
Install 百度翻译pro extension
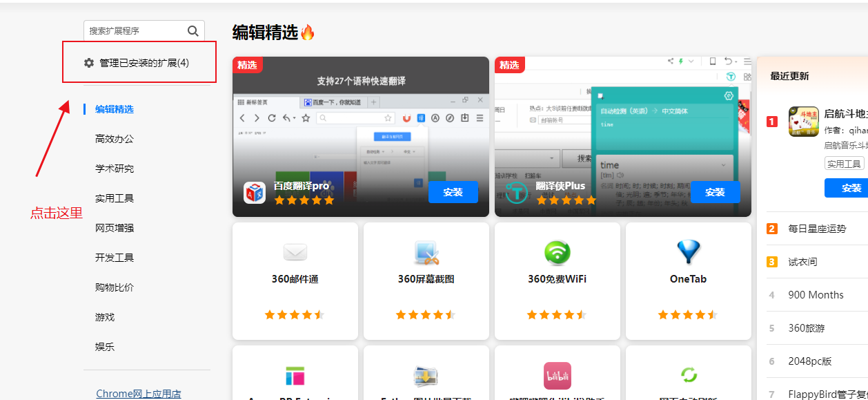tap(453, 192)
